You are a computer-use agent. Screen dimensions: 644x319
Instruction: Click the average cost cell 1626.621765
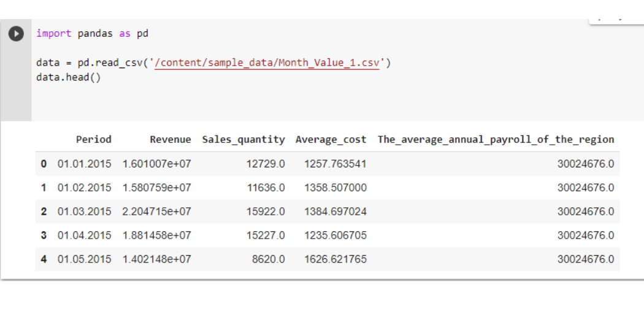[x=335, y=259]
